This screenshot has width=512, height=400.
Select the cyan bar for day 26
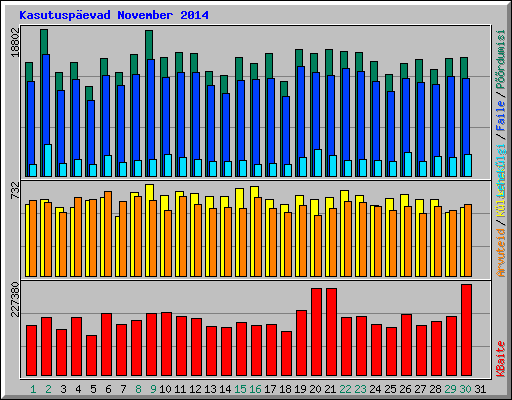click(x=408, y=164)
